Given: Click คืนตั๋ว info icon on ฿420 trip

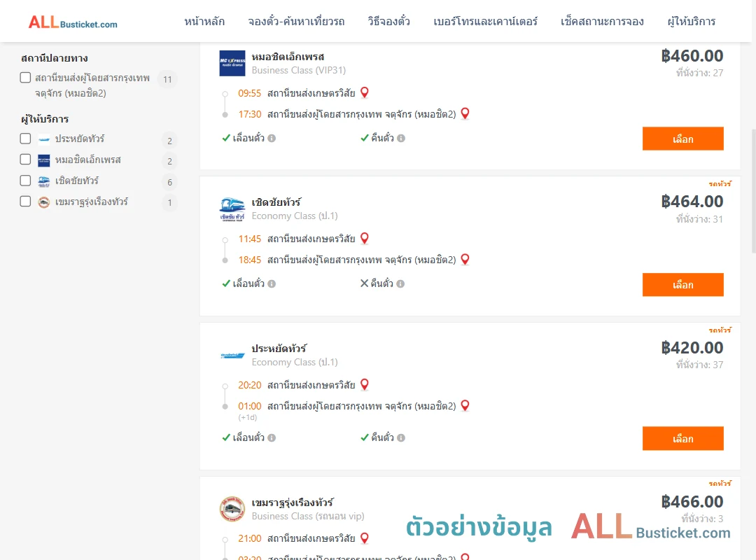Looking at the screenshot, I should click(401, 438).
